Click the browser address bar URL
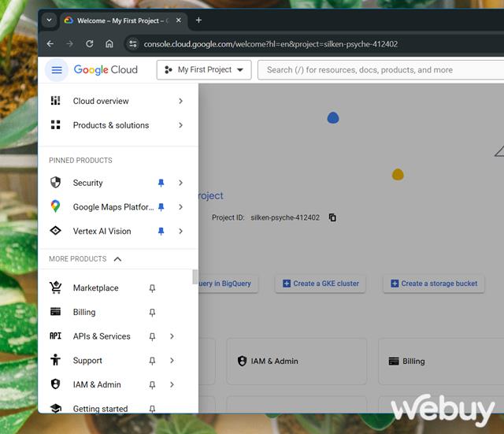This screenshot has width=504, height=434. tap(271, 44)
